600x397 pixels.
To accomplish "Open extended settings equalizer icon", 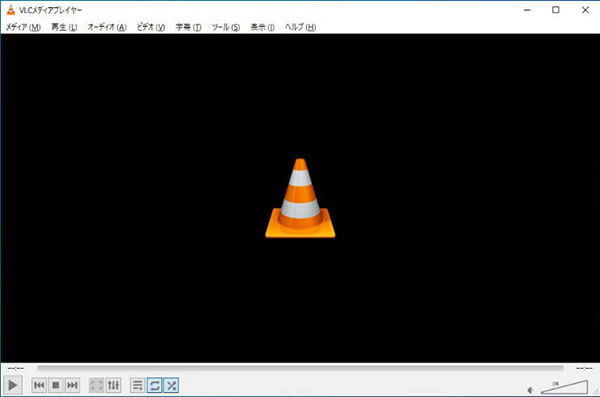I will coord(113,385).
